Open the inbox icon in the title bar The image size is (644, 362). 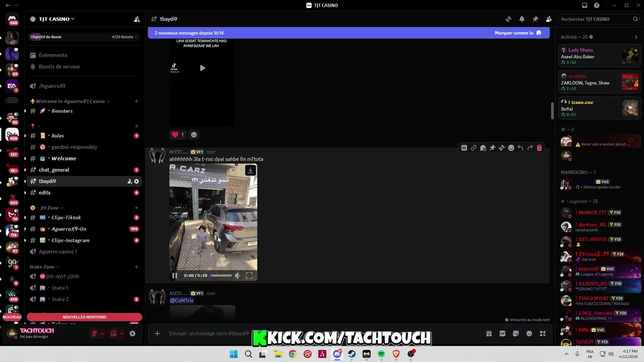click(584, 6)
